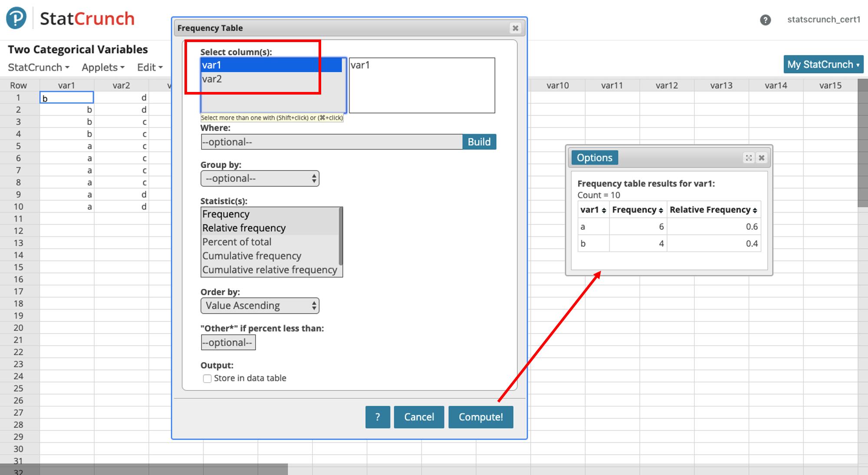Close the Options results window
868x475 pixels.
tap(761, 158)
